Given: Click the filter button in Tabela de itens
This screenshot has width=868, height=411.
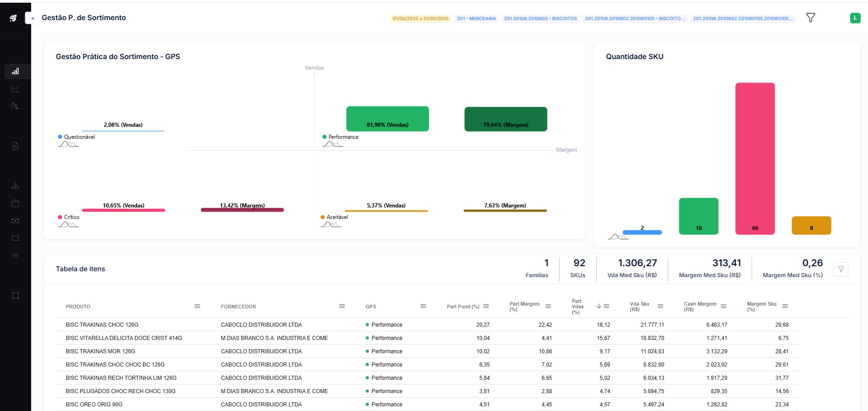Looking at the screenshot, I should [x=841, y=269].
